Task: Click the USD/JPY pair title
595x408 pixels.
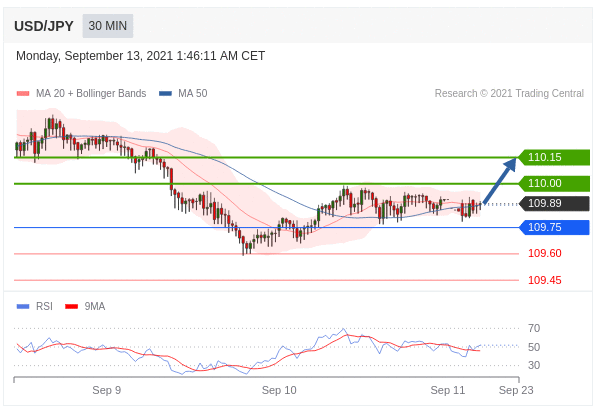Action: tap(44, 26)
